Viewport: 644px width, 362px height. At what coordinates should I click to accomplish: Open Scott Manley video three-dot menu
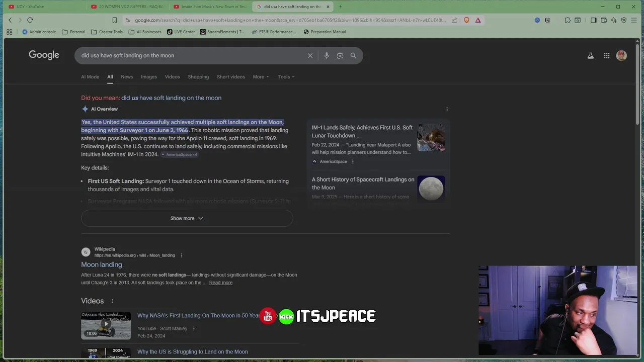coord(194,328)
